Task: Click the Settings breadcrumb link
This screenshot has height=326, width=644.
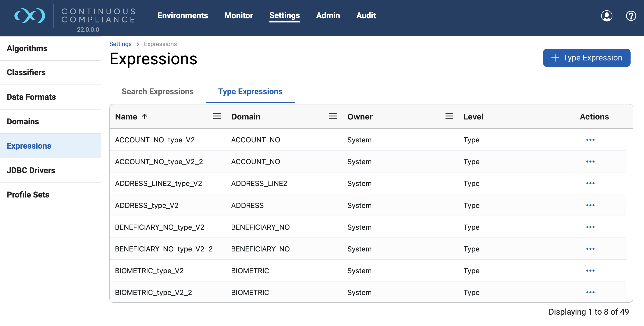Action: (120, 44)
